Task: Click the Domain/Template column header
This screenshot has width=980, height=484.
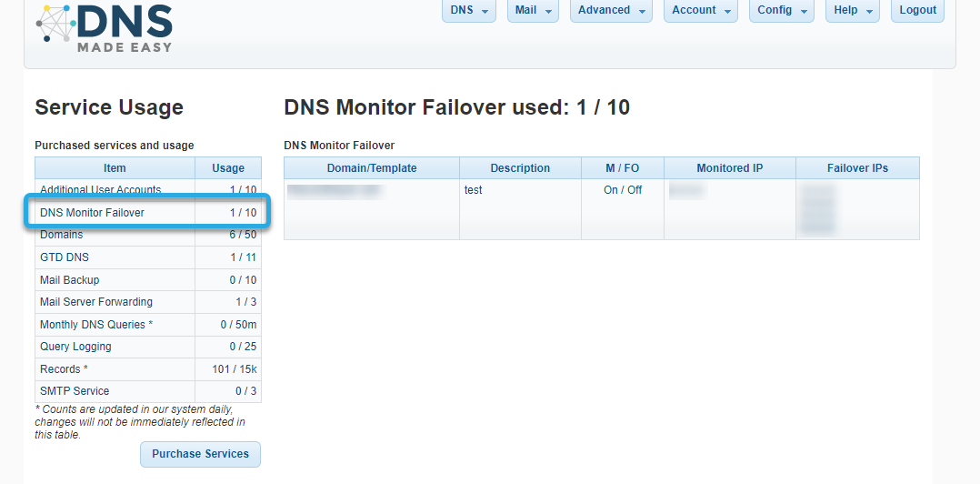Action: point(372,168)
